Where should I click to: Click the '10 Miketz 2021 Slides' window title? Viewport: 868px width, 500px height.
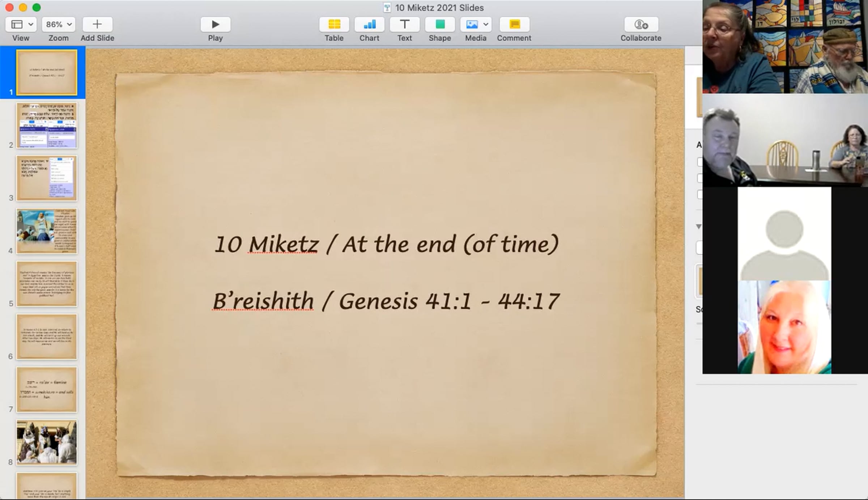tap(439, 8)
